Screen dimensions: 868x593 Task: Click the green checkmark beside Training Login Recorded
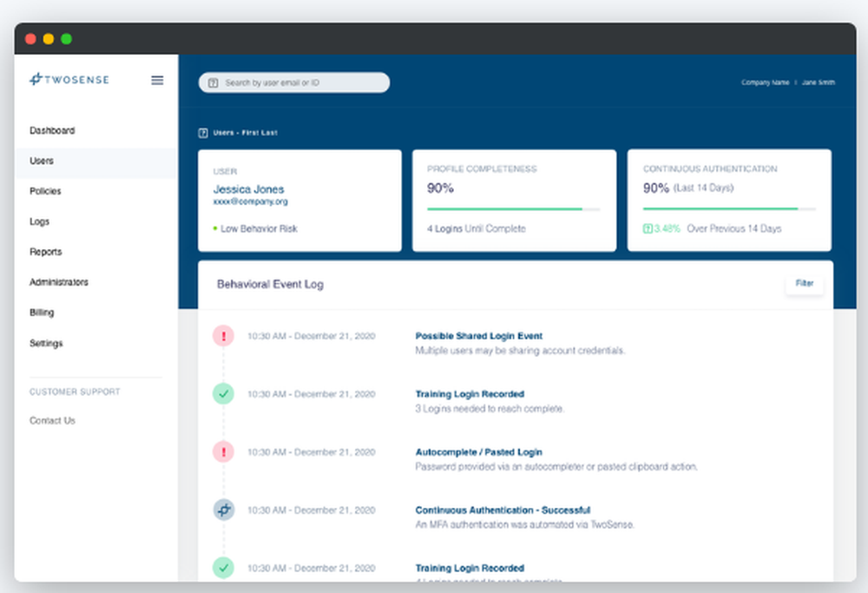pos(223,394)
